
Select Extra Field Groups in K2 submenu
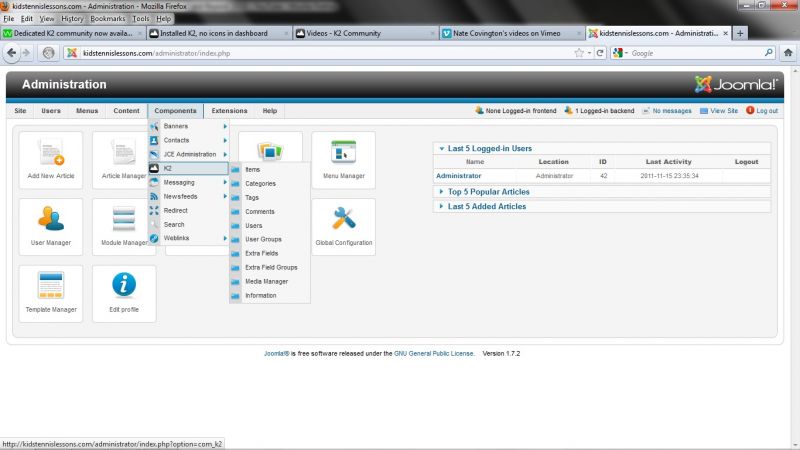click(x=270, y=267)
